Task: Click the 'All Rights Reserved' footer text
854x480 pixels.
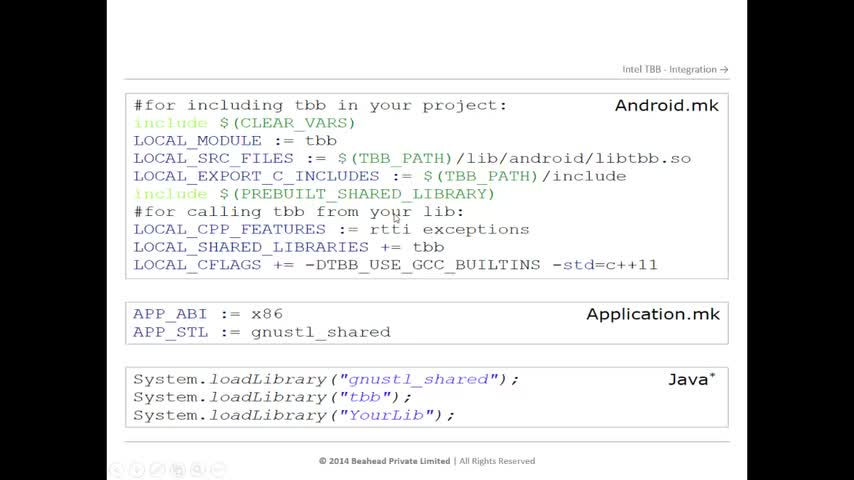Action: coord(497,461)
